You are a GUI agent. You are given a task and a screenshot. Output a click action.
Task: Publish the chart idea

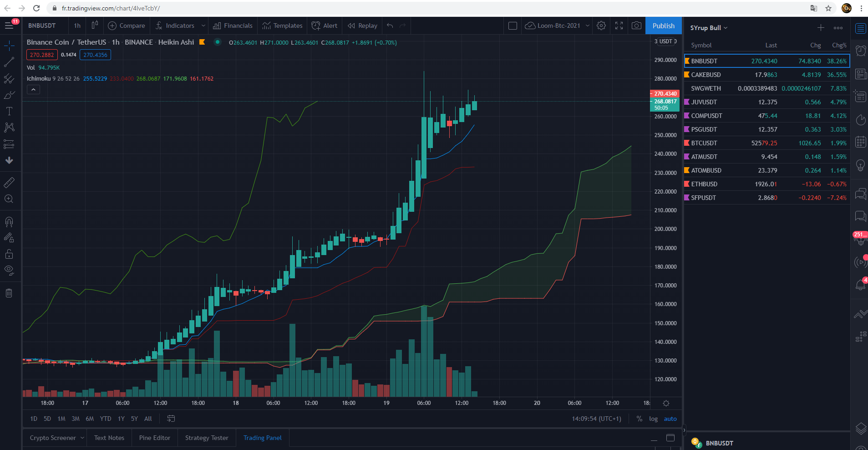tap(664, 26)
